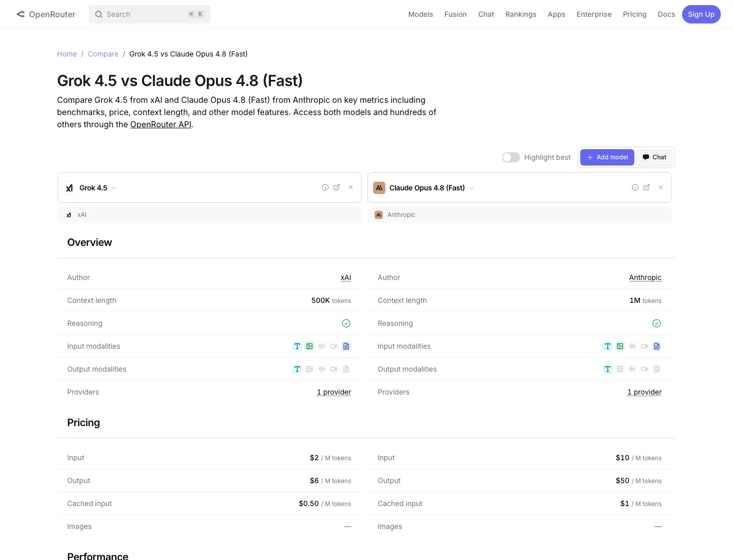733x560 pixels.
Task: Click the xAI logo in Grok card
Action: (69, 188)
